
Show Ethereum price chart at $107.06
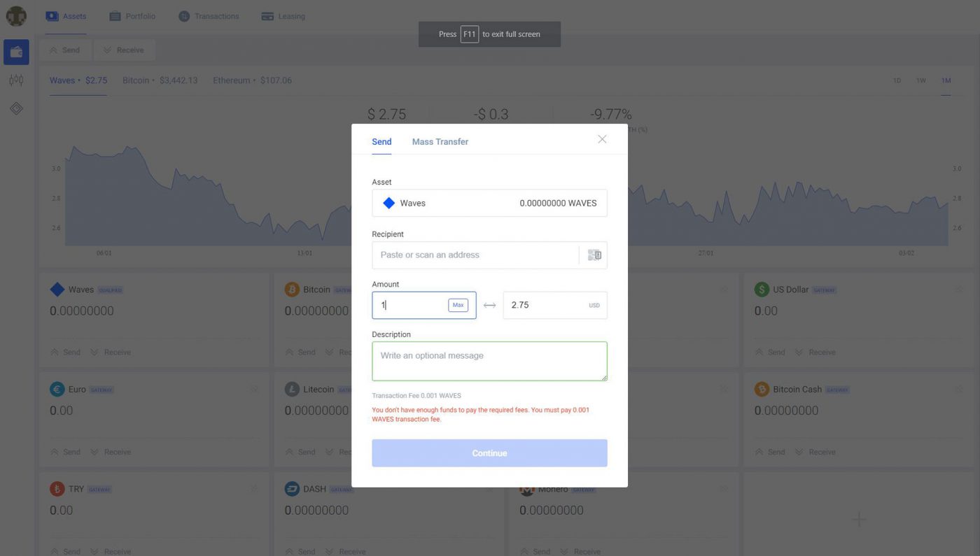[x=252, y=80]
